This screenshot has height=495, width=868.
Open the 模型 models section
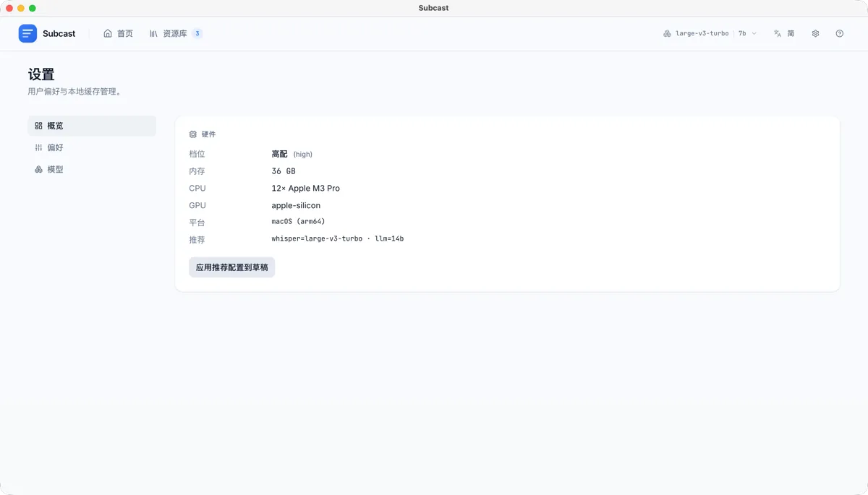92,169
